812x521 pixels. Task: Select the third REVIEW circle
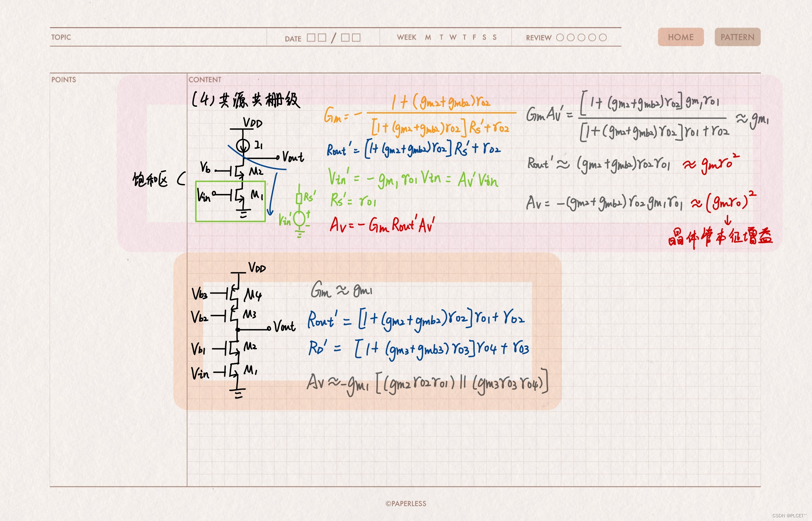[581, 38]
